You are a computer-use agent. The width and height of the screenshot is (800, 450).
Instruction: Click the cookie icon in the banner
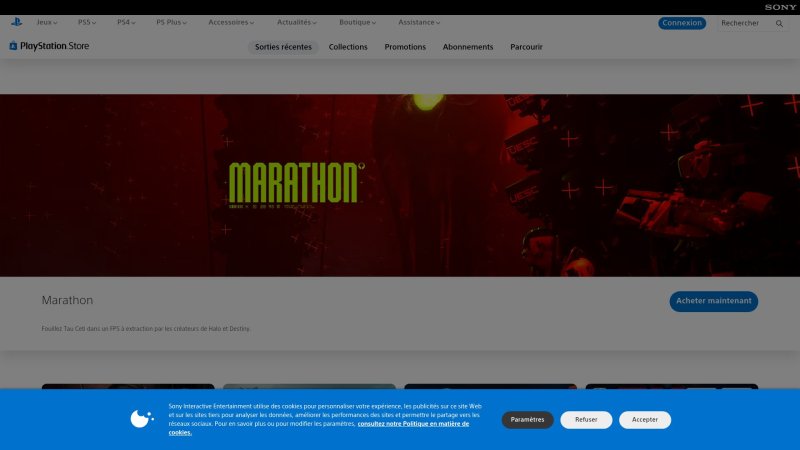[142, 419]
